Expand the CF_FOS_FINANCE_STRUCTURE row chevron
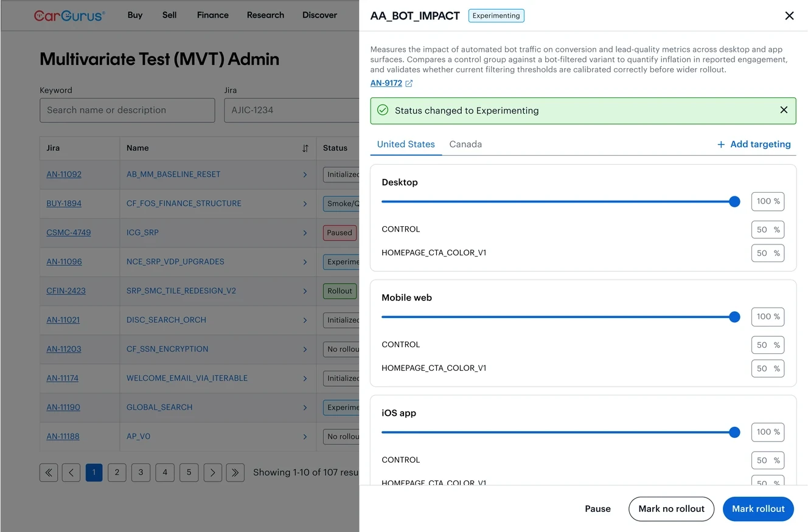This screenshot has height=532, width=808. [305, 204]
